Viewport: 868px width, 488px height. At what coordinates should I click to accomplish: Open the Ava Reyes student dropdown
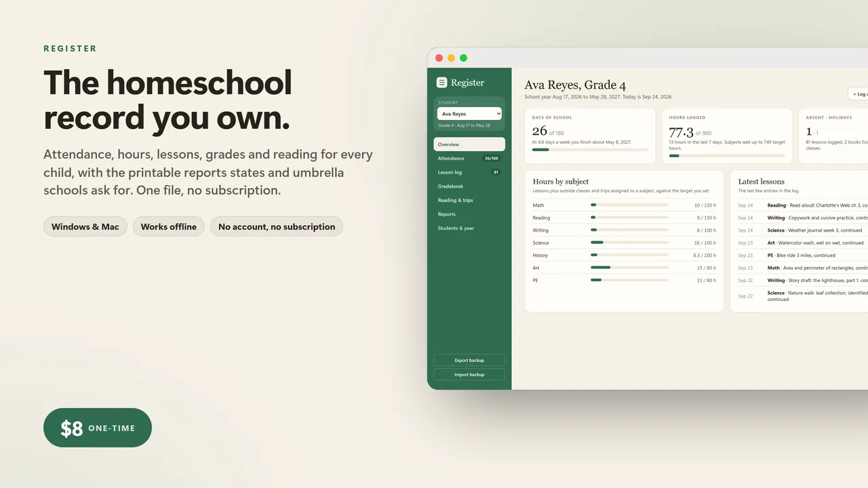(469, 114)
